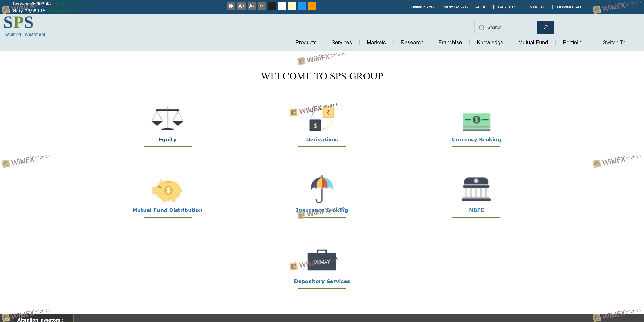
Task: Open the CAREER page
Action: [x=506, y=7]
